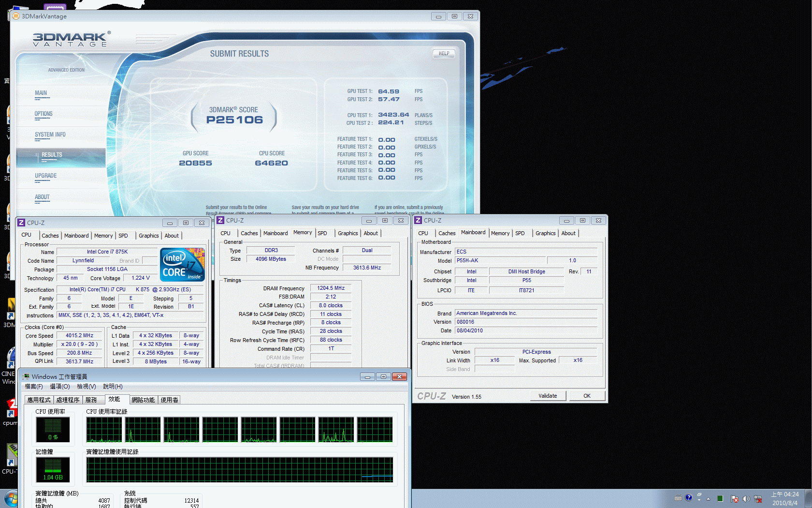Click the CPU-Z icon in the CPU tab window
The width and height of the screenshot is (812, 508).
point(21,223)
